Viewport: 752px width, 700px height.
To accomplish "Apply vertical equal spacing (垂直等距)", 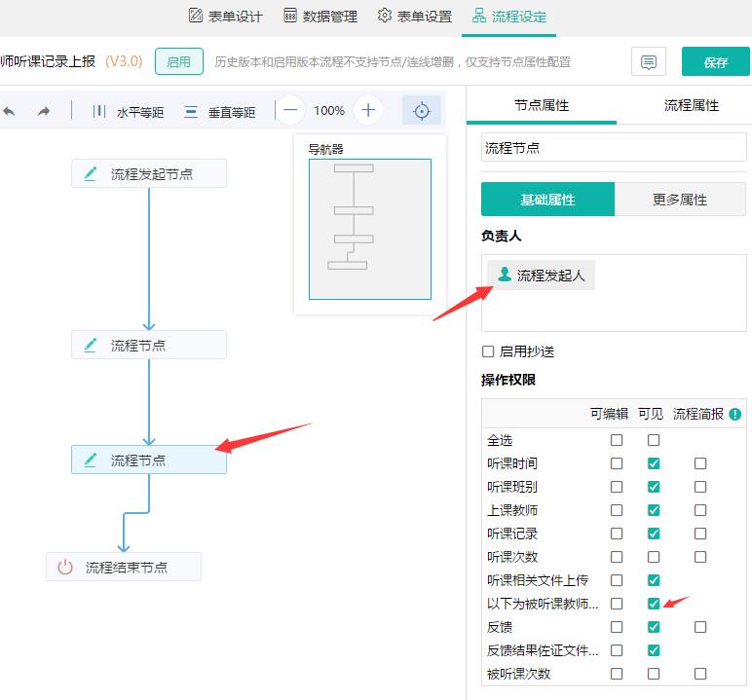I will [x=219, y=112].
